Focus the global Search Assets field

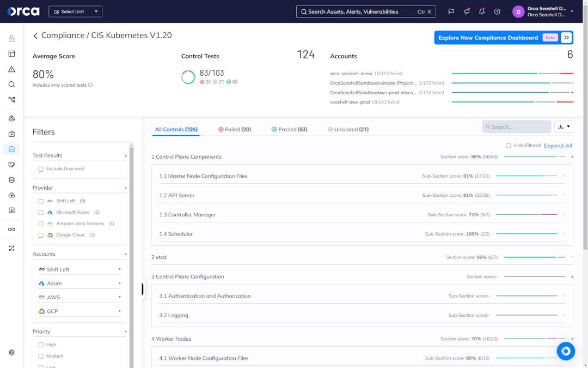click(x=366, y=11)
